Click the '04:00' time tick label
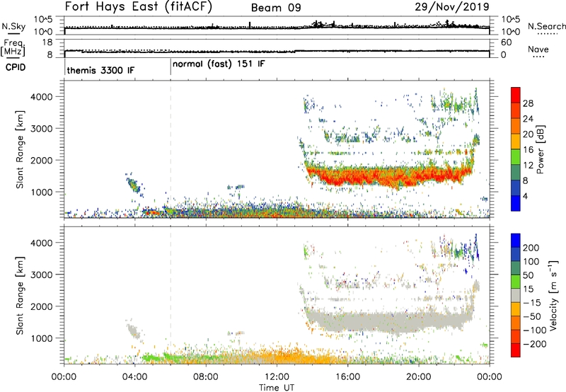Screen dimensions: 566x392 [134, 377]
